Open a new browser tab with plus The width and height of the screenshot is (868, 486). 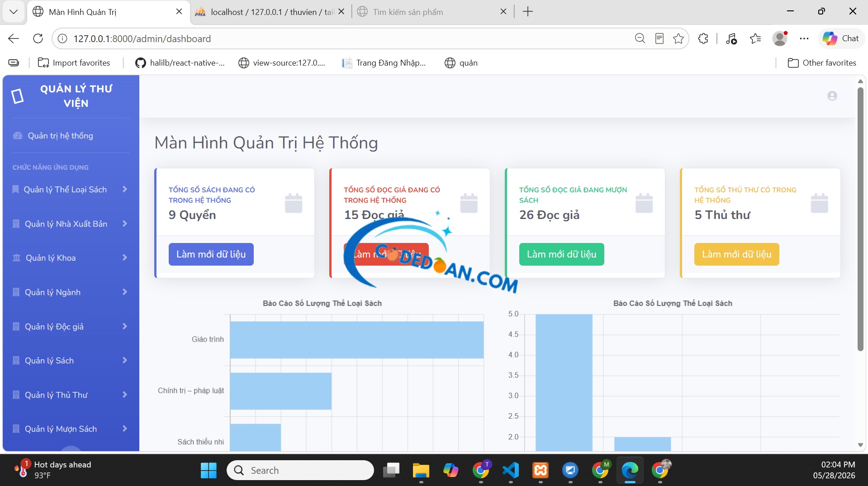[x=527, y=12]
